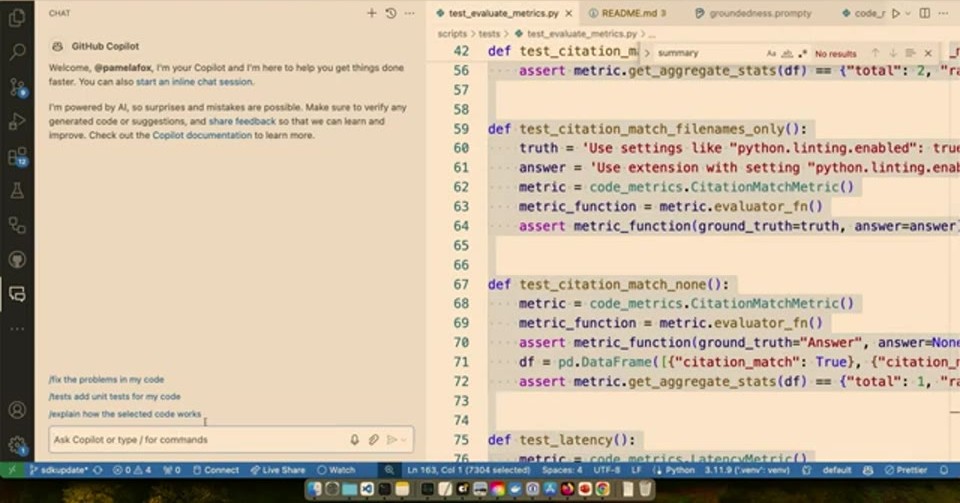
Task: Open the Run and Debug view
Action: click(17, 121)
